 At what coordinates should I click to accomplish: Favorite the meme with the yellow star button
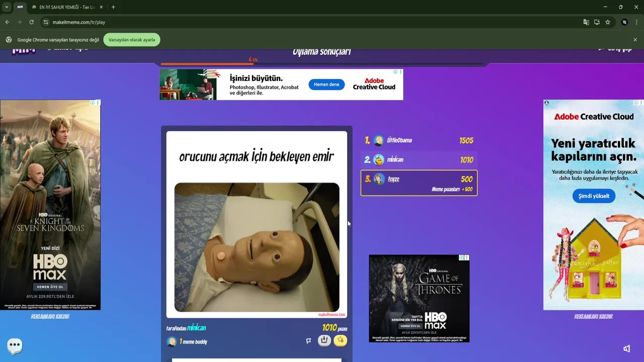341,340
